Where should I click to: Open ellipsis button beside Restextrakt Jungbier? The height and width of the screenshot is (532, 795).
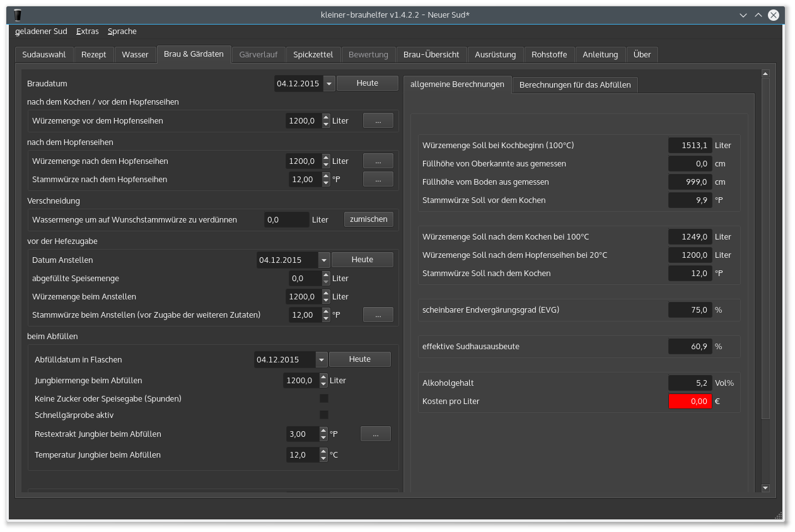(x=375, y=434)
